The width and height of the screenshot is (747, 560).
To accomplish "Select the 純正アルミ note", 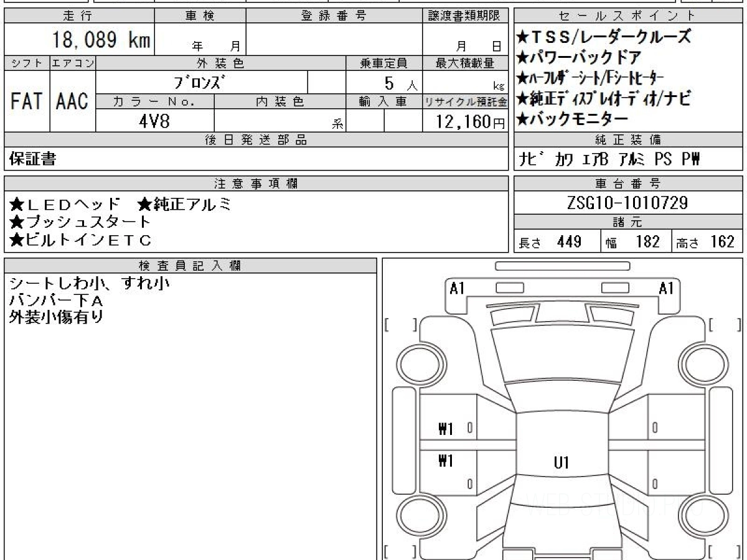I will (184, 204).
